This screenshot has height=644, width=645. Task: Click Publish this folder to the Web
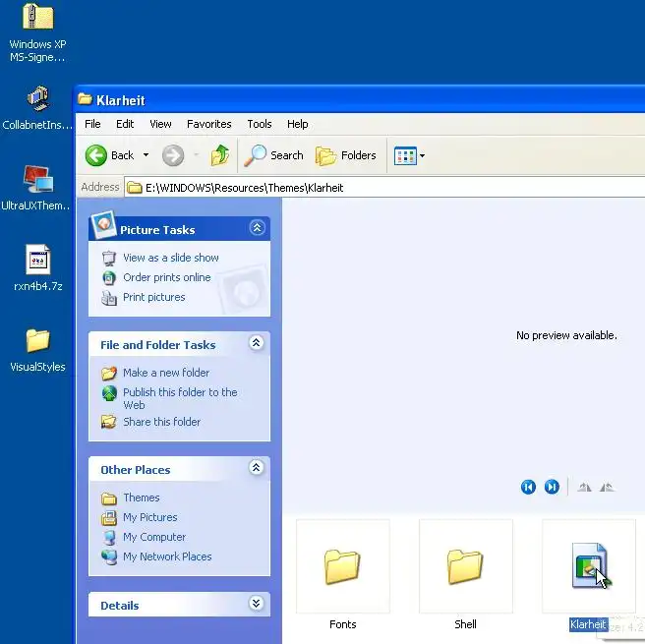pos(180,398)
